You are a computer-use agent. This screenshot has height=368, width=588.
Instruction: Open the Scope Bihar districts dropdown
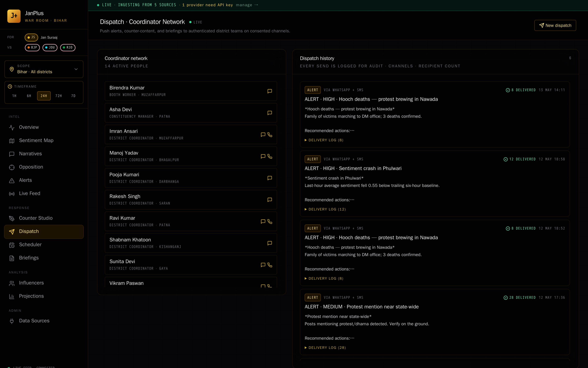pyautogui.click(x=44, y=69)
